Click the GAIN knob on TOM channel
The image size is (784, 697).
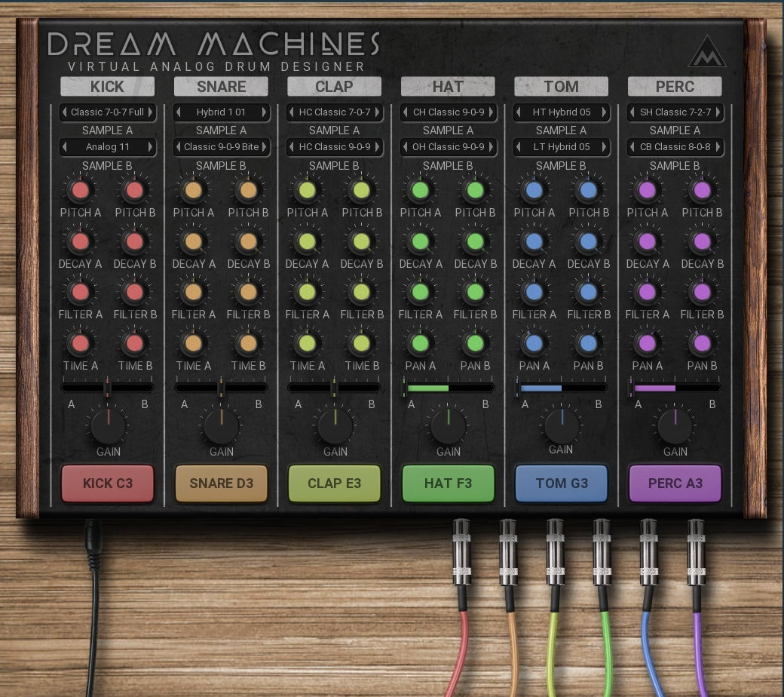click(x=562, y=428)
